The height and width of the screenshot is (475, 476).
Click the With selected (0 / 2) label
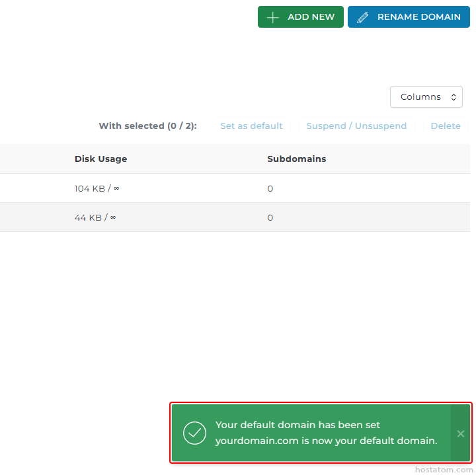coord(148,126)
